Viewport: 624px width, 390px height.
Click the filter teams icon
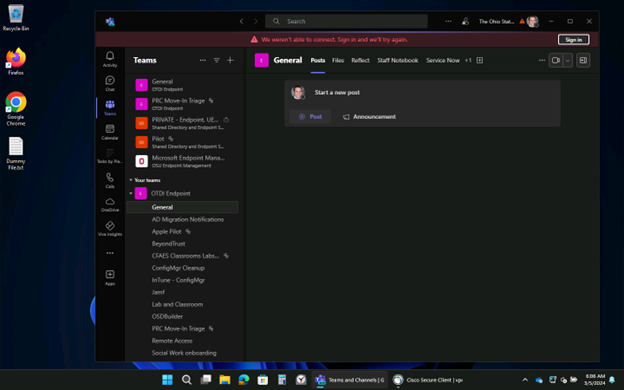pyautogui.click(x=216, y=60)
